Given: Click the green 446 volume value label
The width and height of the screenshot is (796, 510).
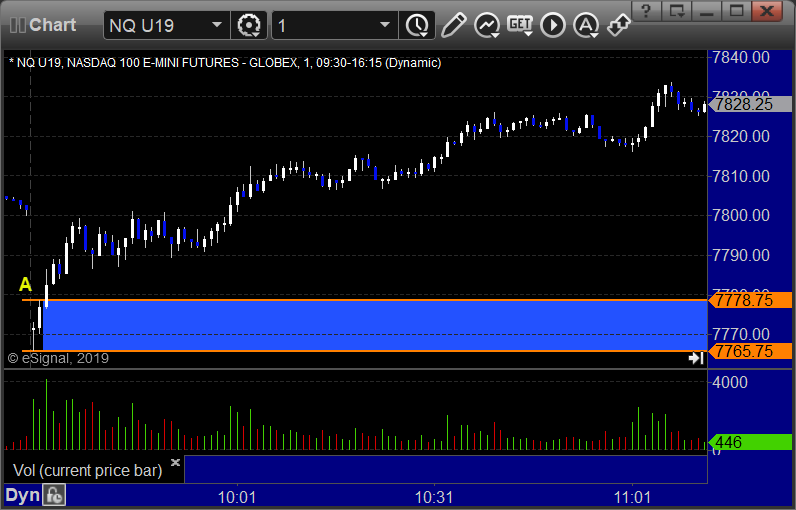Looking at the screenshot, I should 751,442.
